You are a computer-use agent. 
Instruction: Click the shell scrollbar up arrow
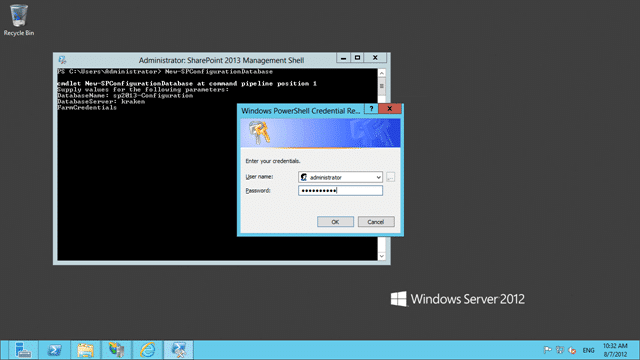(x=382, y=73)
